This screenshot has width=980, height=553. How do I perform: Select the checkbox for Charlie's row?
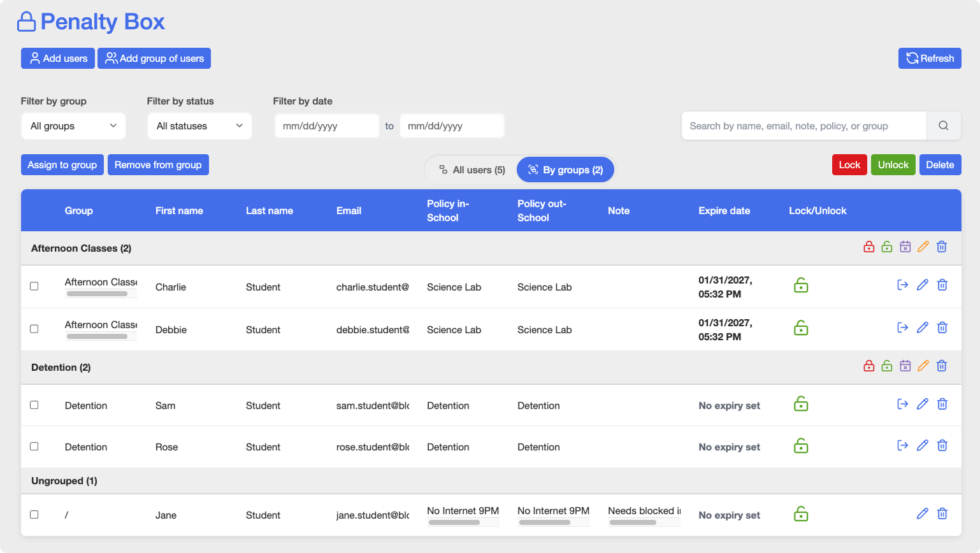tap(34, 287)
